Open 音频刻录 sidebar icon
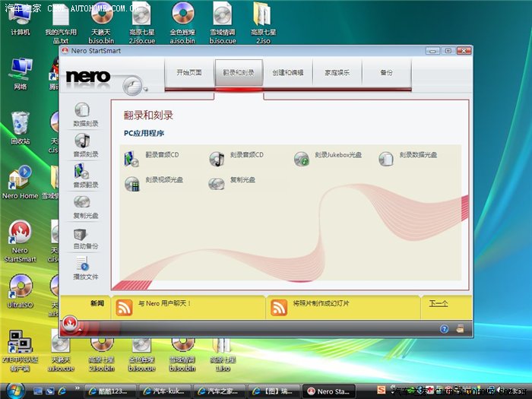Screen dimensions: 532x399 [x=82, y=141]
